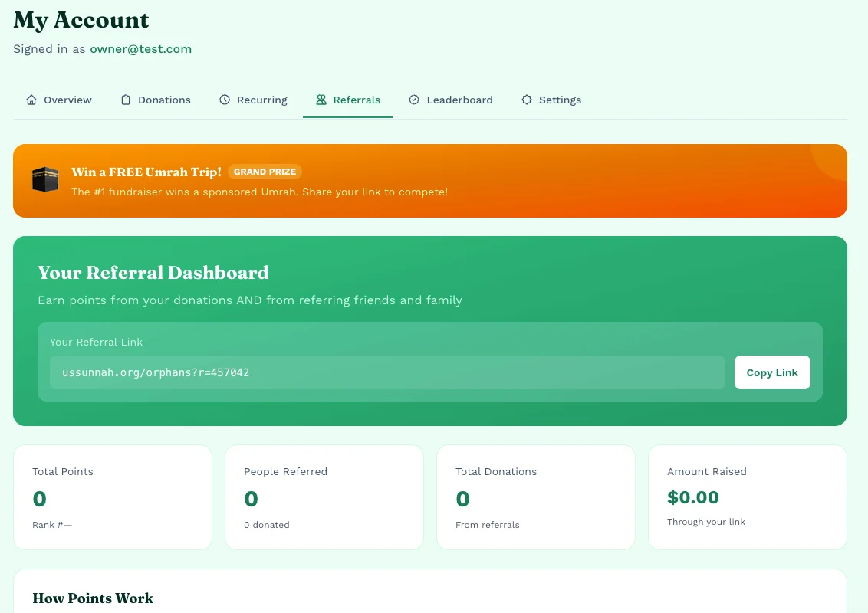Click the Win a FREE Umrah Trip heading
This screenshot has height=613, width=868.
pos(146,172)
